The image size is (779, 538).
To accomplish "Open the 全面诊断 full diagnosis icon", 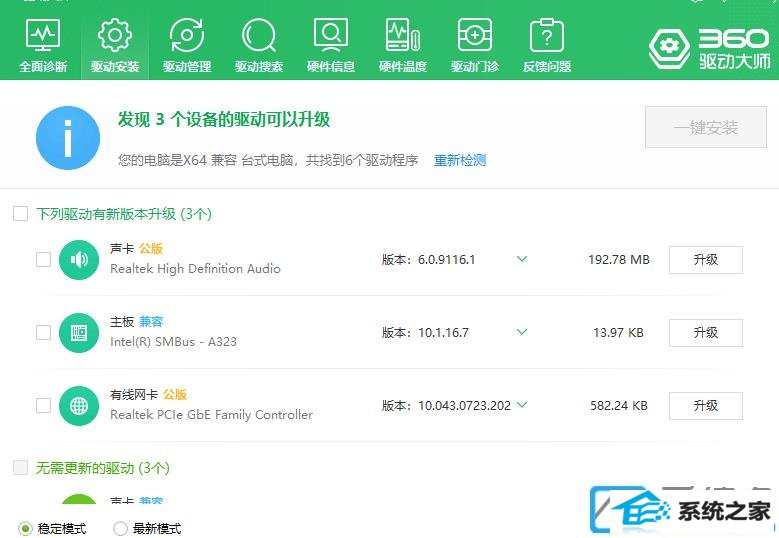I will point(43,35).
